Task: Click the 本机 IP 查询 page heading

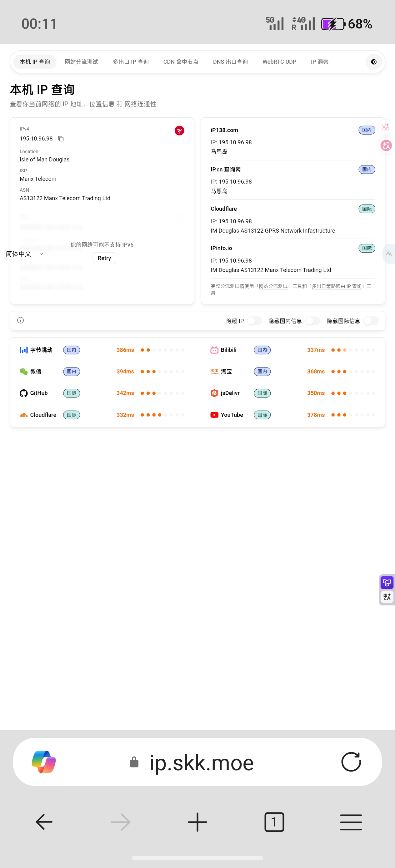Action: (x=42, y=90)
